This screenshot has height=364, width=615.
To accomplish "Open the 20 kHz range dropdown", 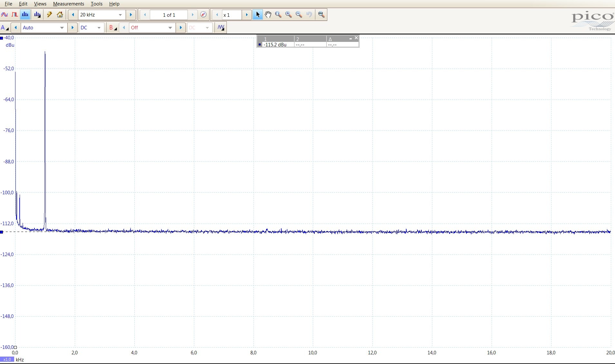I will point(120,15).
